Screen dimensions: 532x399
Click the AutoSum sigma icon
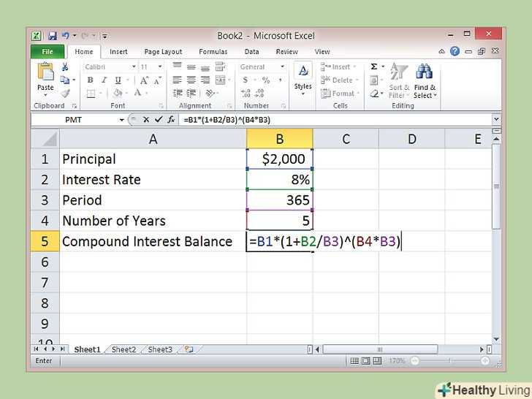coord(373,66)
